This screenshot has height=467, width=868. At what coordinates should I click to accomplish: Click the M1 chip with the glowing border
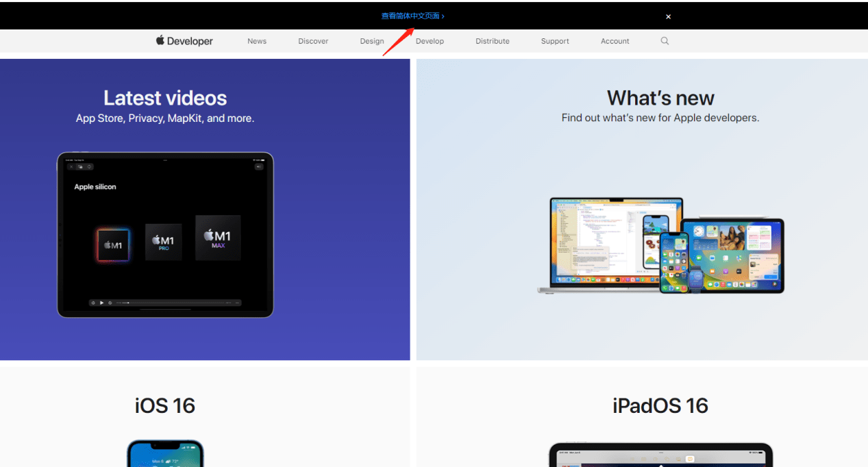pyautogui.click(x=112, y=245)
